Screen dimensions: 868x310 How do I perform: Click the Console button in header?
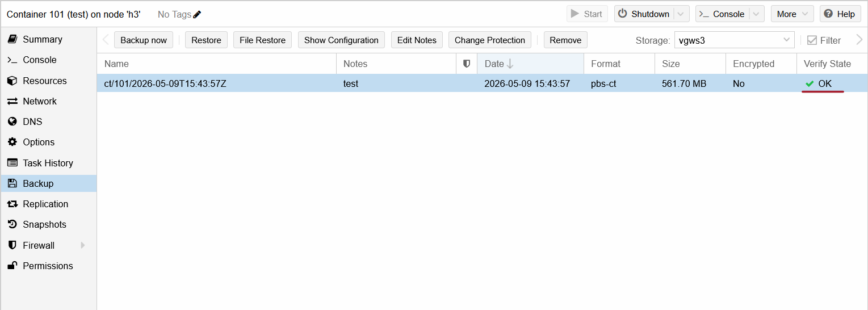[723, 14]
